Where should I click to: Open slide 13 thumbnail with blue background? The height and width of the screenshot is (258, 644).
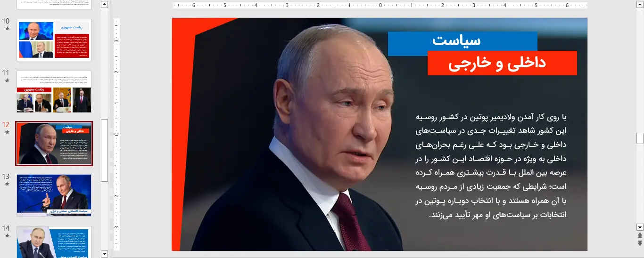(x=54, y=195)
